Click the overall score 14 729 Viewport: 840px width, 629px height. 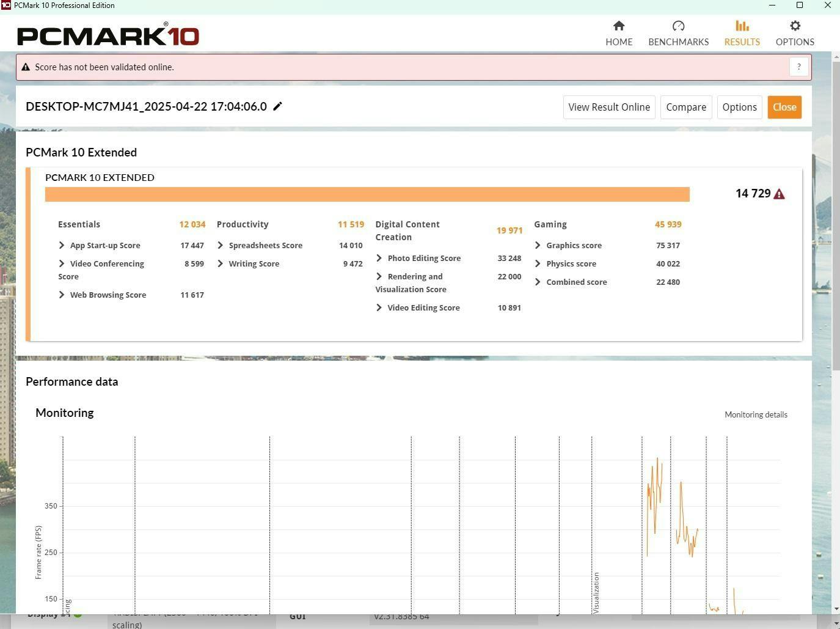(753, 193)
